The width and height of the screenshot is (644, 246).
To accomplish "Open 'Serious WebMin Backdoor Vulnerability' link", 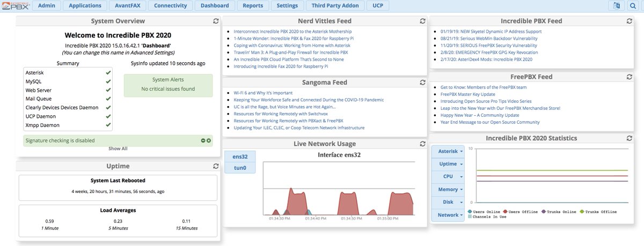I will coord(489,39).
